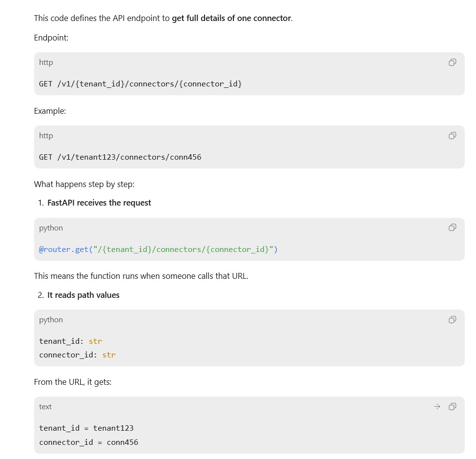Toggle line wrap in the text code block
This screenshot has height=459, width=476.
point(437,406)
